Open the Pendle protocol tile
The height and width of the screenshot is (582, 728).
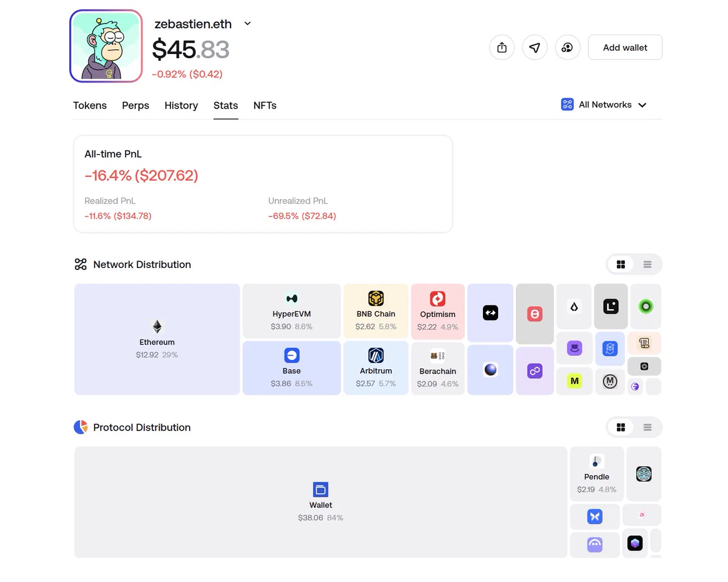pos(597,474)
